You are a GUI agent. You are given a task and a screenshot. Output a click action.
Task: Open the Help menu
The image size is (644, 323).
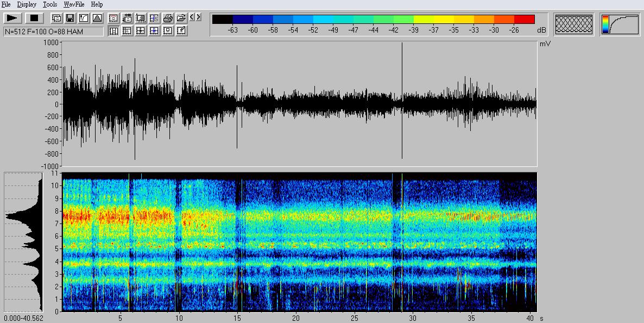(97, 4)
